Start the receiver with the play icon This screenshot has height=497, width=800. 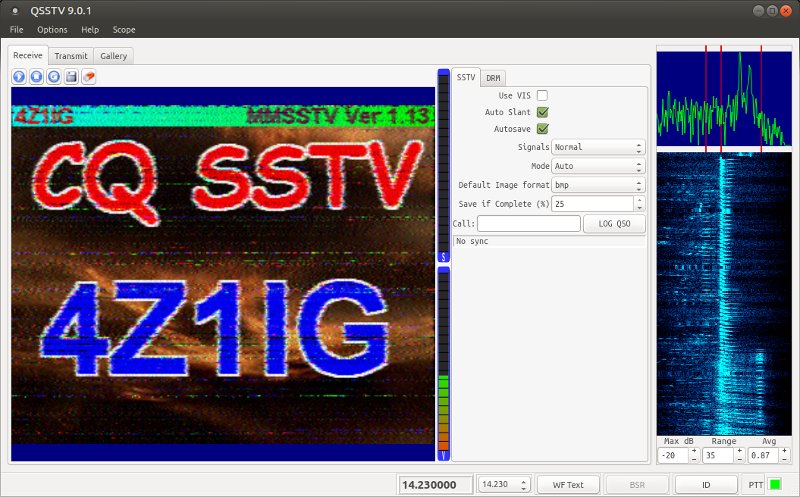pos(19,77)
